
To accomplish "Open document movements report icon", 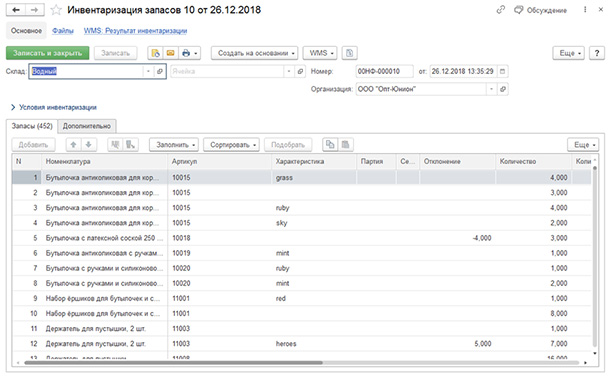I will click(155, 53).
